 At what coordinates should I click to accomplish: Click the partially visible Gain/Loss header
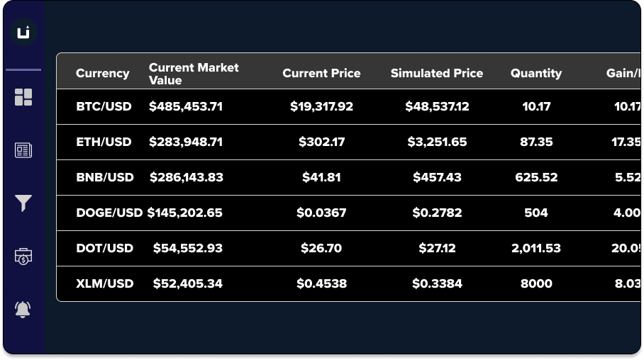point(623,73)
